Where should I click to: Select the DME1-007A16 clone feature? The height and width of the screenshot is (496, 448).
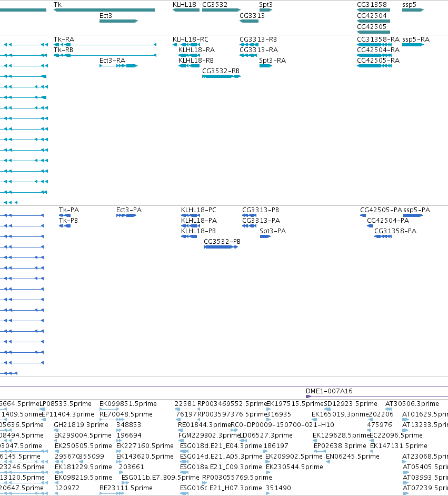[377, 396]
